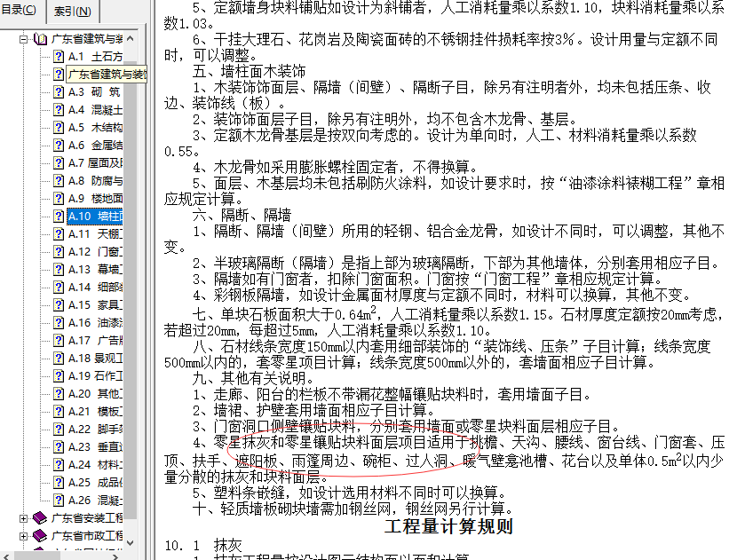737x560 pixels.
Task: Click the help page icon for A.21 模板
Action: (x=59, y=412)
